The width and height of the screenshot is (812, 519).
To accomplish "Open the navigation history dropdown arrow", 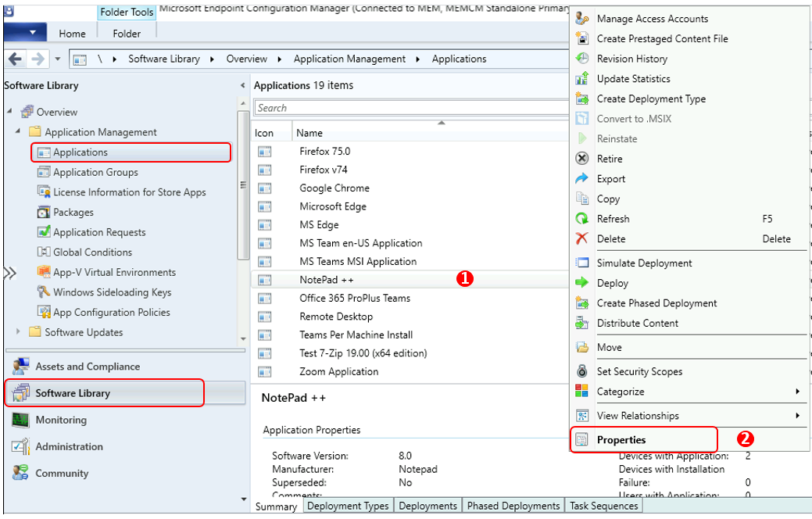I will click(58, 59).
